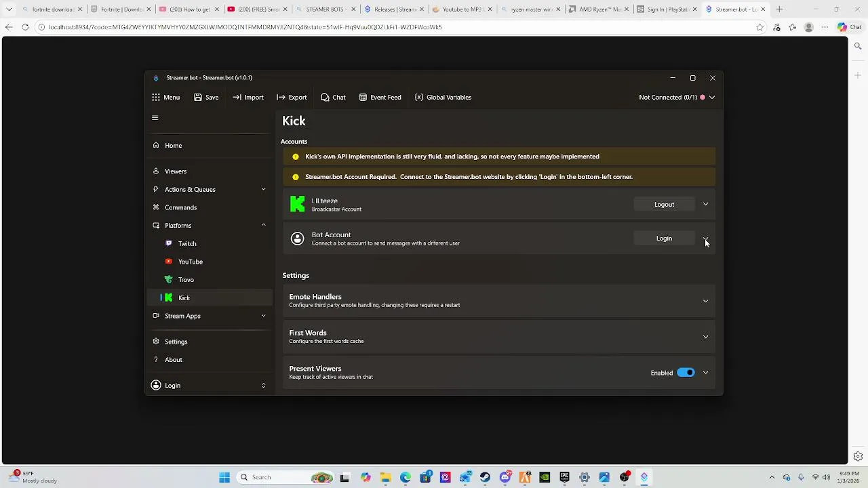
Task: Click the Commands icon in sidebar
Action: pyautogui.click(x=156, y=207)
